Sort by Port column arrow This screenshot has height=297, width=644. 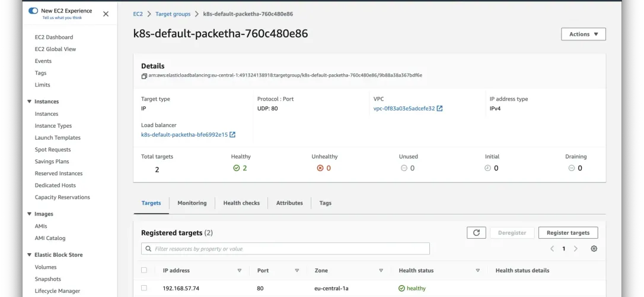point(297,271)
